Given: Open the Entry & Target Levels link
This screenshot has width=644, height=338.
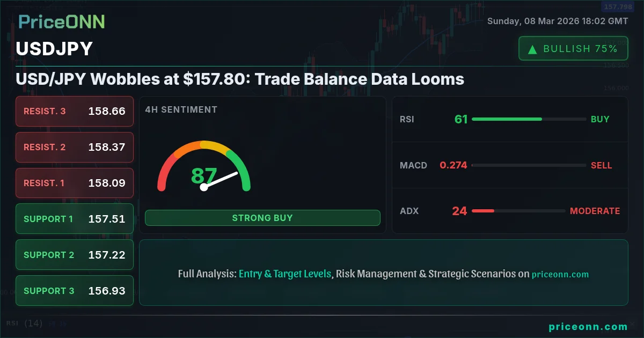Looking at the screenshot, I should [285, 274].
